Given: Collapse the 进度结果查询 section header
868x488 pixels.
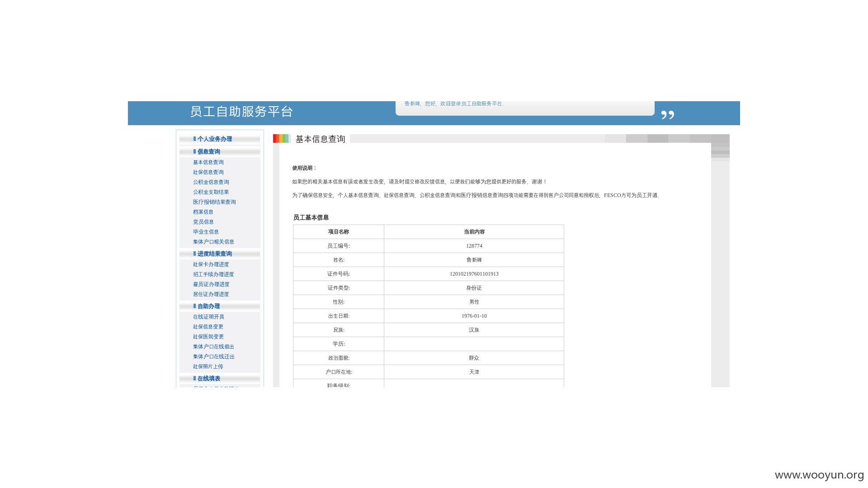Looking at the screenshot, I should [x=215, y=254].
